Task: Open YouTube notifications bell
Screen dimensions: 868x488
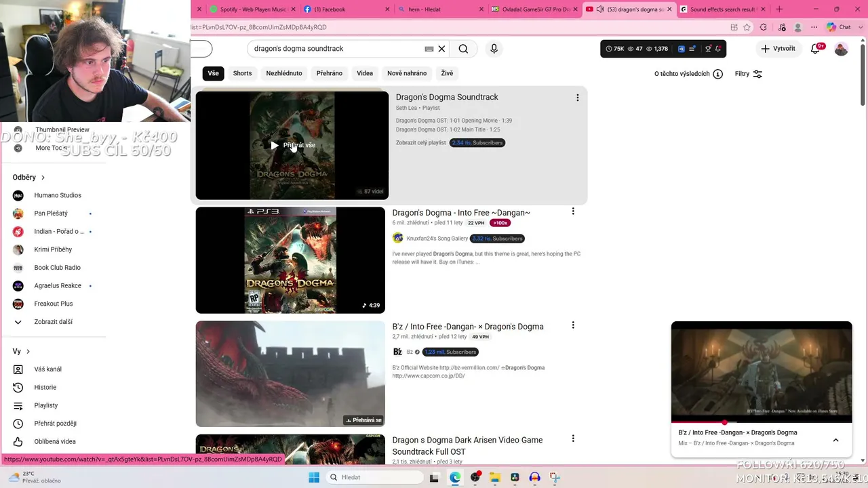Action: 816,49
